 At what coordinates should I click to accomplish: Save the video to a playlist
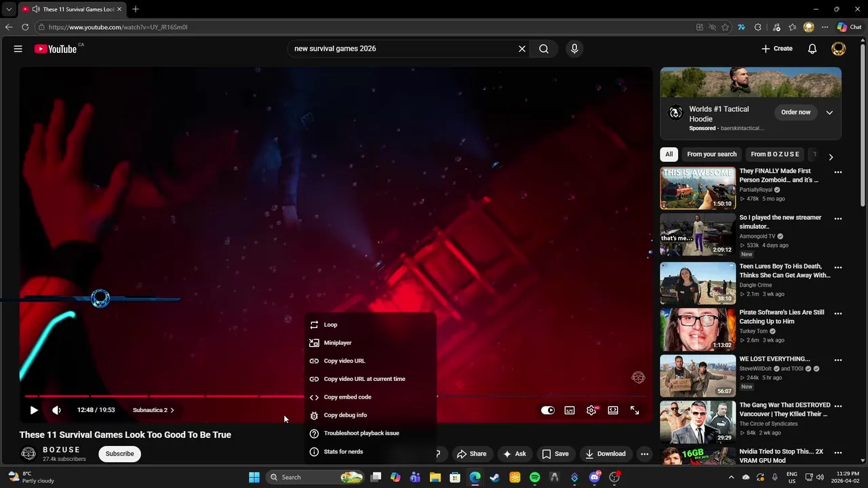(555, 453)
